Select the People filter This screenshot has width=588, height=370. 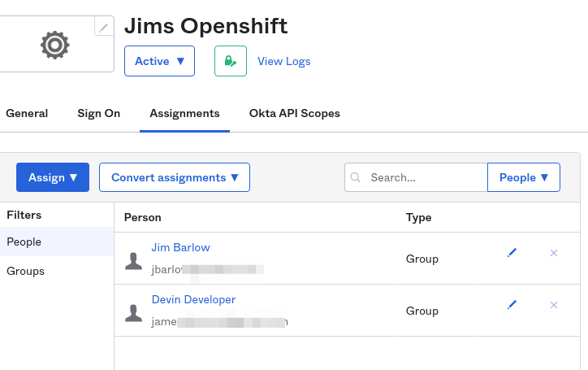click(x=57, y=242)
